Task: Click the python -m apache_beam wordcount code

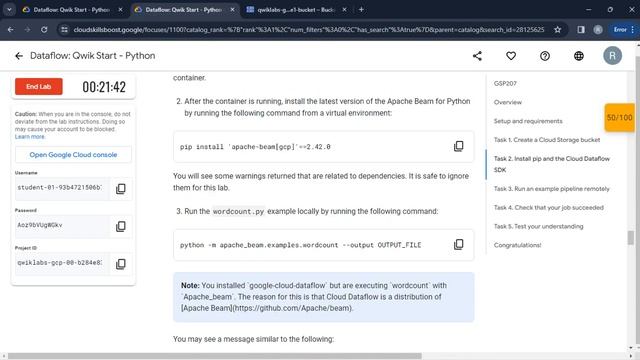Action: (300, 245)
